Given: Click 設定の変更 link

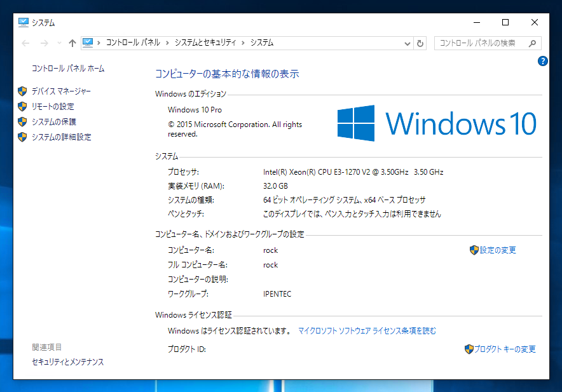Looking at the screenshot, I should click(x=498, y=250).
